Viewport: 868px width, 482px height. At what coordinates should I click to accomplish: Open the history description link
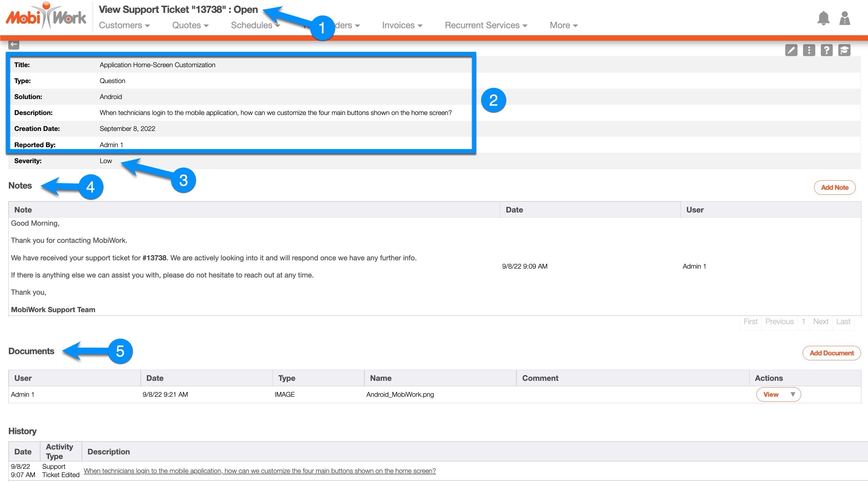(x=260, y=471)
